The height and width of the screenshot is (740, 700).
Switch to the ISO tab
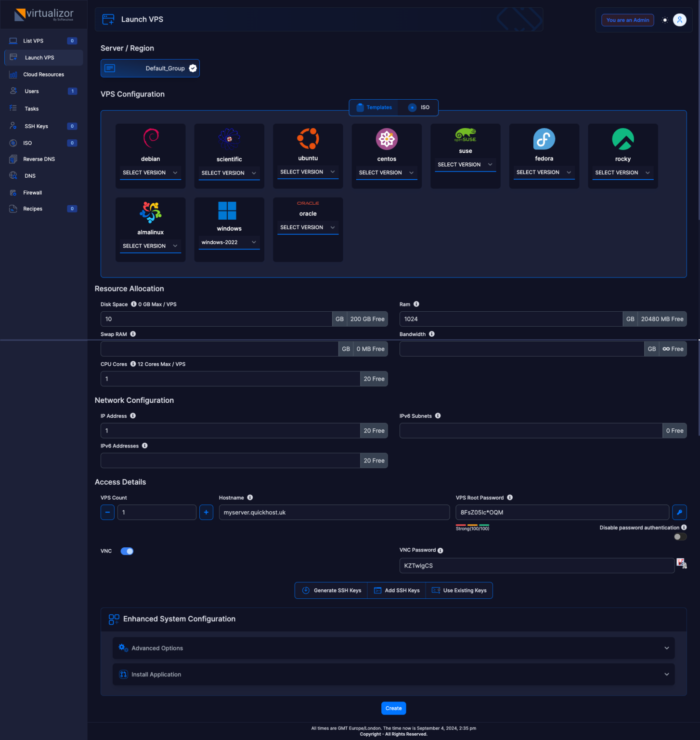pyautogui.click(x=419, y=107)
